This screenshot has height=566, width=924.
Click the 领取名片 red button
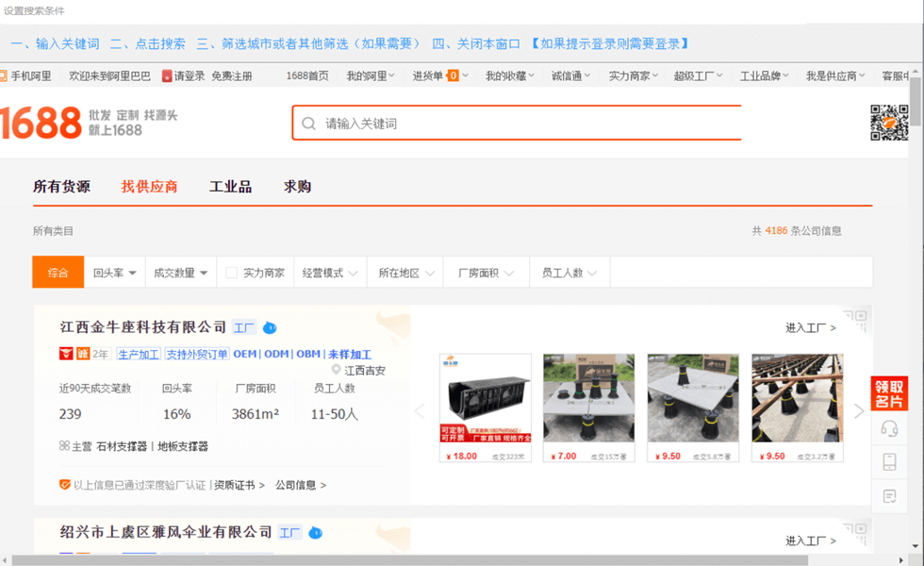[x=889, y=393]
